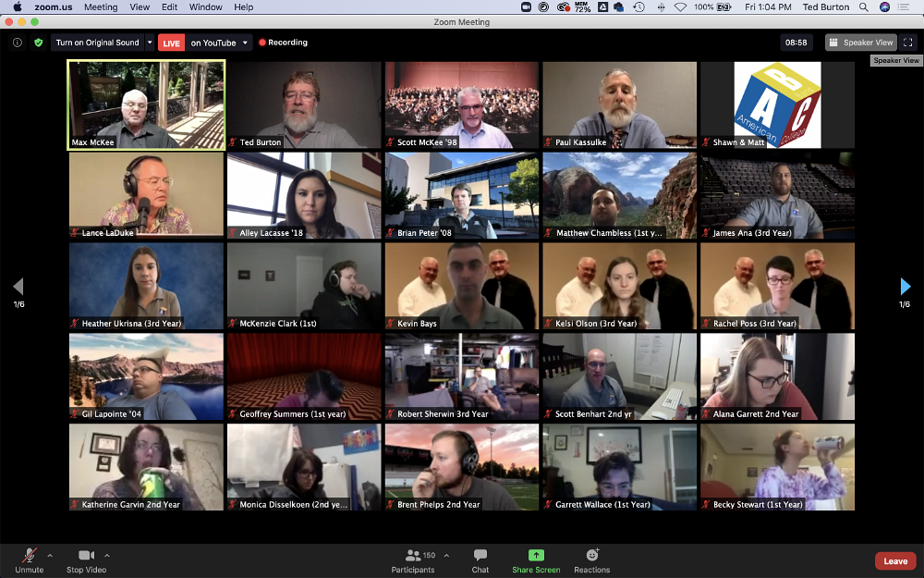The height and width of the screenshot is (578, 924).
Task: Open Notification Center list icon
Action: (904, 7)
